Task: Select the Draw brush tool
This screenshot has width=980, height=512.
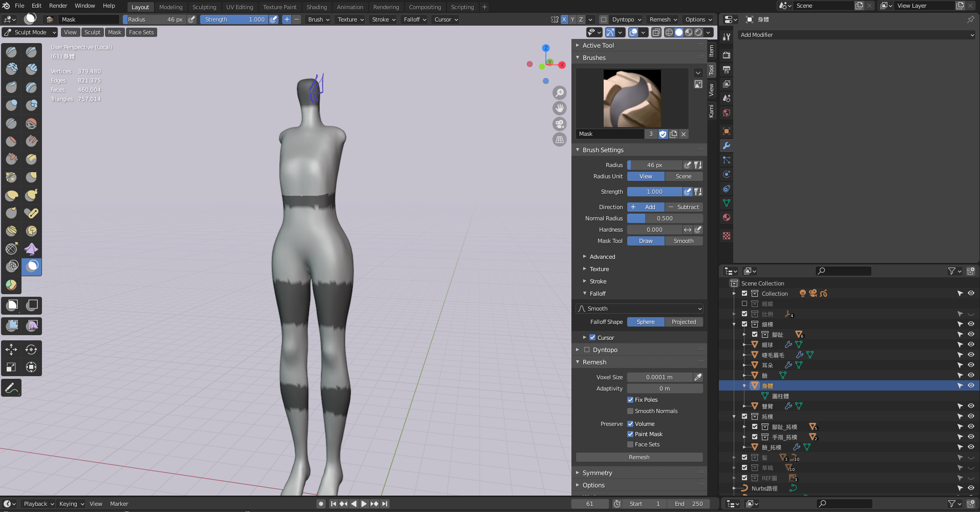Action: click(x=12, y=52)
